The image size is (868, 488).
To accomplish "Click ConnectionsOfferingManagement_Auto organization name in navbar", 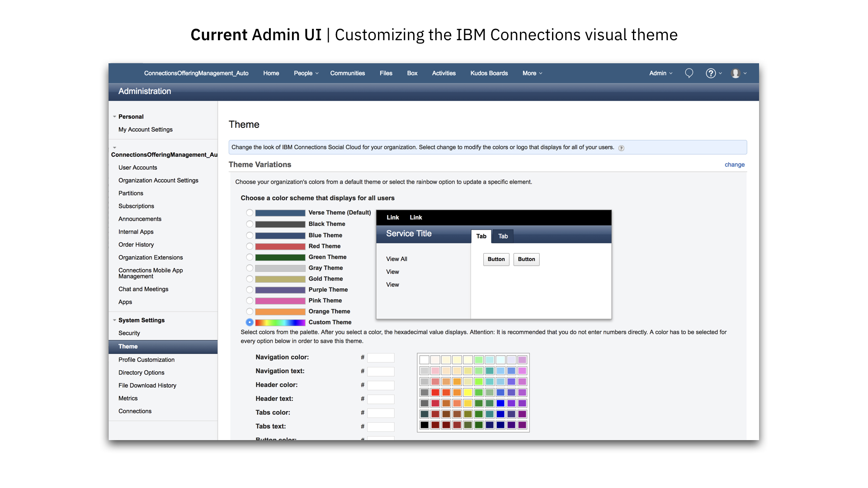I will pos(196,73).
